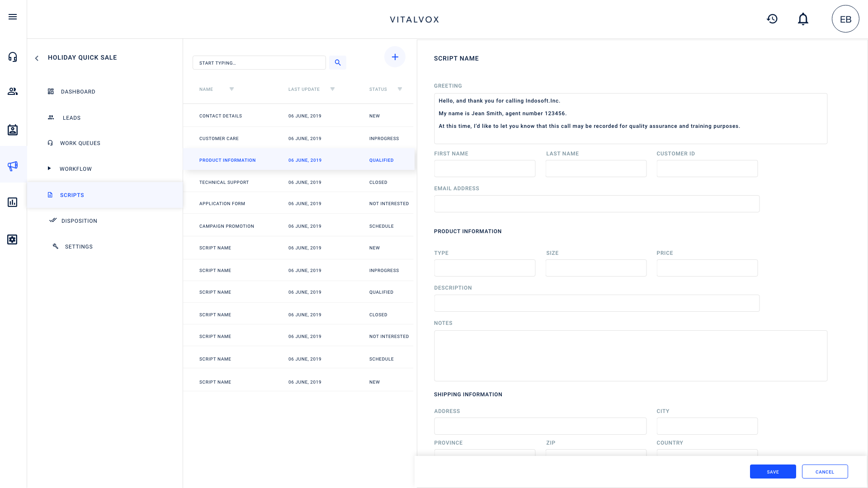The height and width of the screenshot is (488, 868).
Task: Open the contact card sidebar icon
Action: [13, 130]
